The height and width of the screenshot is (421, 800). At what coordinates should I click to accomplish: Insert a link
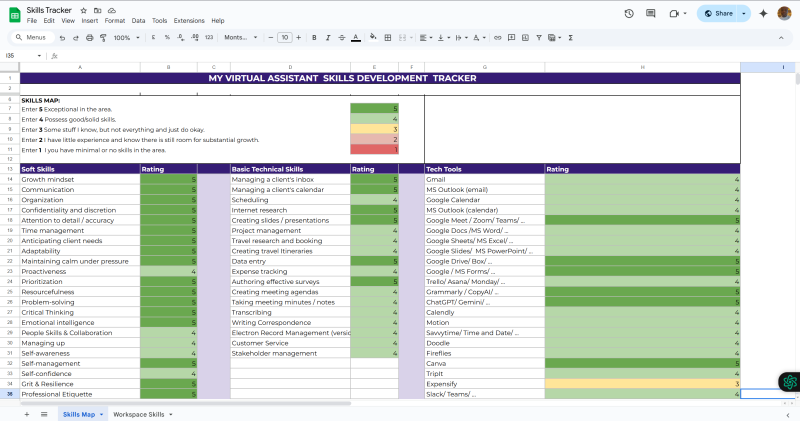click(x=497, y=38)
